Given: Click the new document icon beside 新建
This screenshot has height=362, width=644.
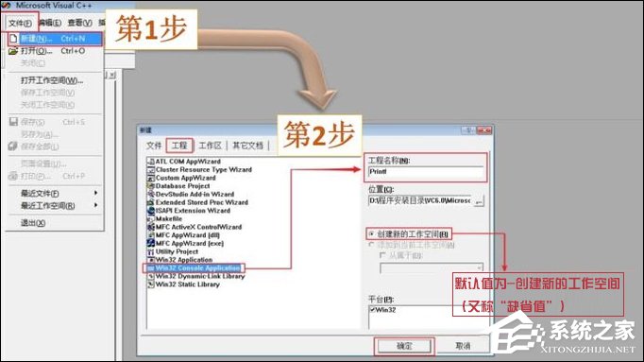Looking at the screenshot, I should tap(13, 39).
